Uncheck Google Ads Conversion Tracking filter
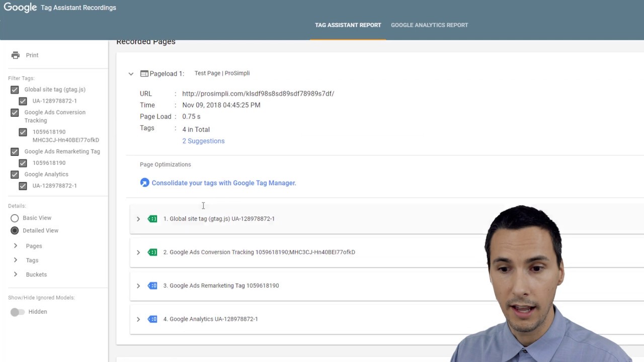644x362 pixels. pos(15,113)
